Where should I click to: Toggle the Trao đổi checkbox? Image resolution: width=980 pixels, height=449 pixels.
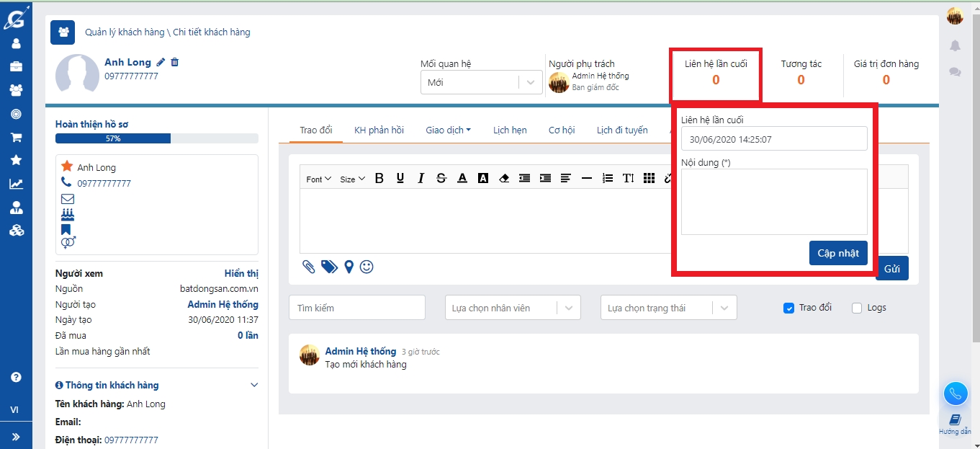tap(788, 308)
